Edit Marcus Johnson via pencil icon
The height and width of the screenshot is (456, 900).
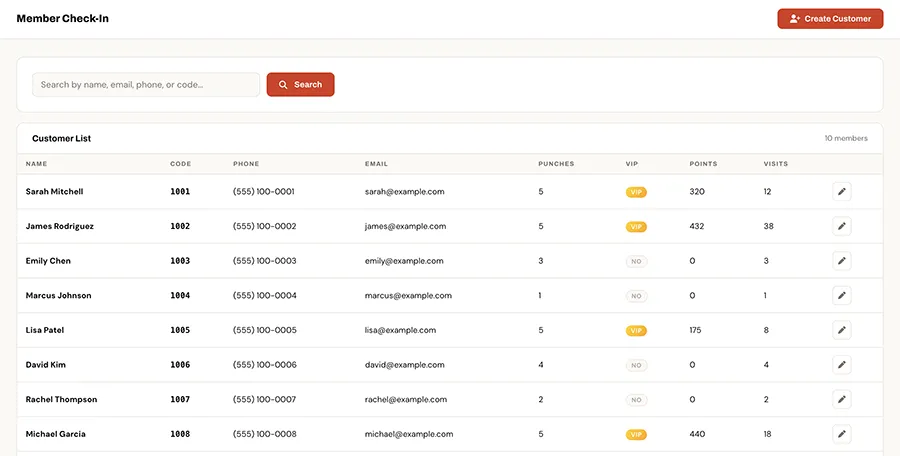pyautogui.click(x=841, y=296)
